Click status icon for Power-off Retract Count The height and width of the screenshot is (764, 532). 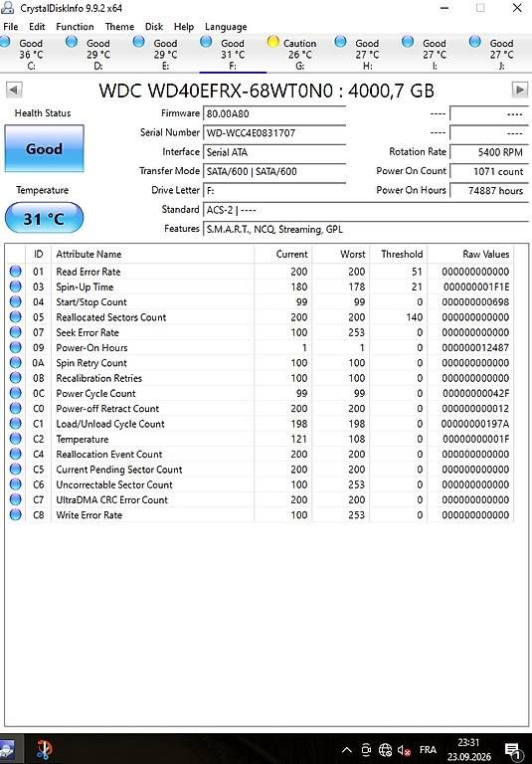click(x=16, y=408)
